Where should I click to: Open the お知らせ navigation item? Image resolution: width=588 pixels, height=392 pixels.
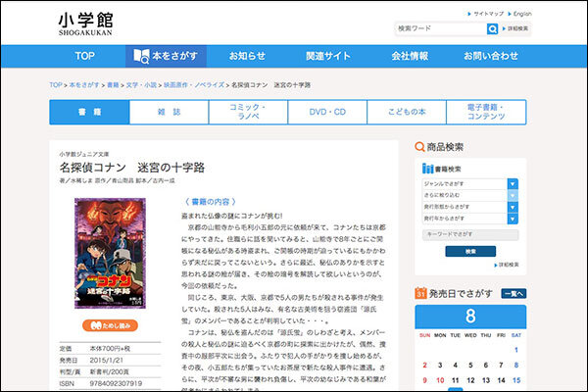click(247, 56)
